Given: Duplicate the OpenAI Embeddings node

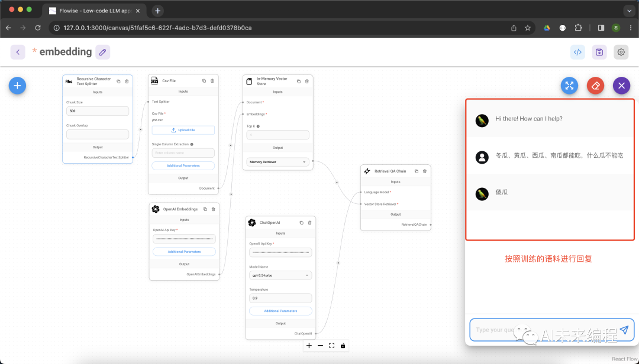Looking at the screenshot, I should click(205, 209).
